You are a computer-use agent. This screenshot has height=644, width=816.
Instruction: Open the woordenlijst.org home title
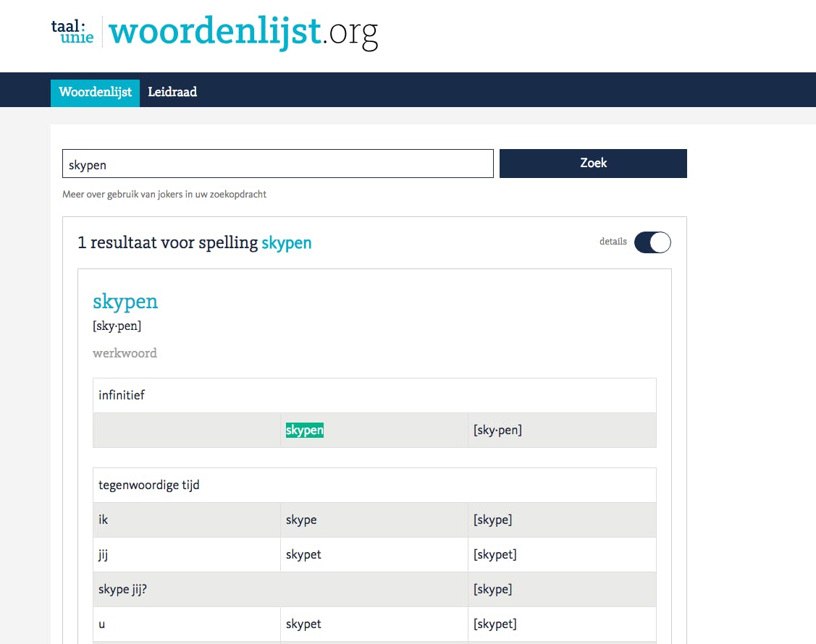[x=243, y=33]
